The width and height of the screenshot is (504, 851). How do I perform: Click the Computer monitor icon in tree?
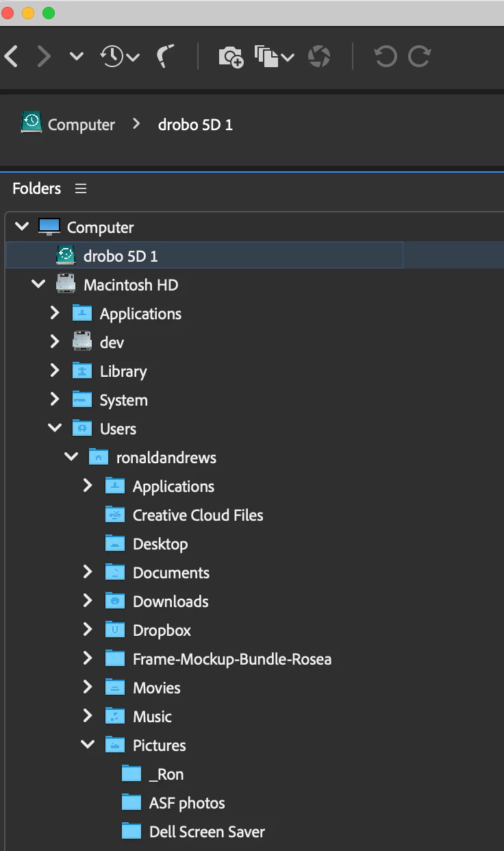pyautogui.click(x=49, y=227)
